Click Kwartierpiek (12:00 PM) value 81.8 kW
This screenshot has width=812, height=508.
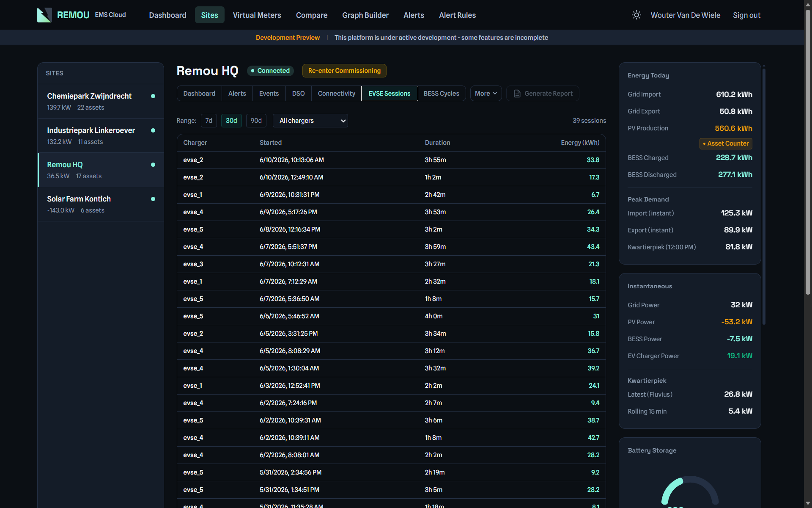tap(739, 247)
